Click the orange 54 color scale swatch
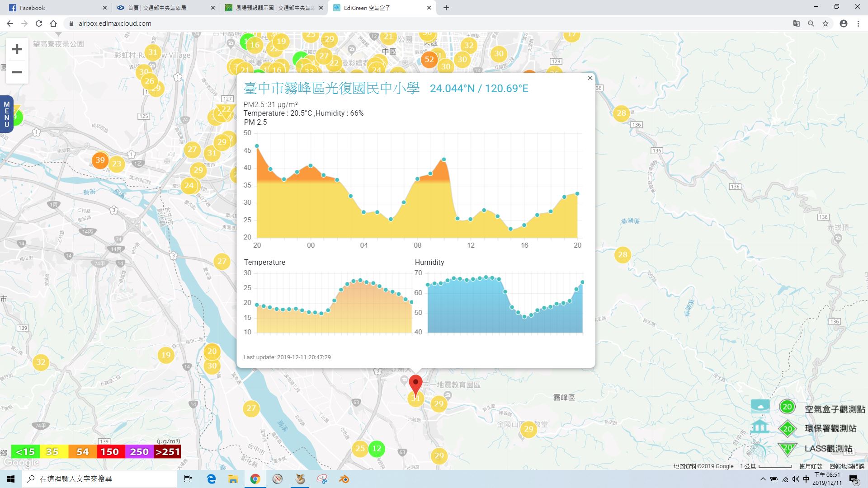Image resolution: width=868 pixels, height=488 pixels. 82,451
